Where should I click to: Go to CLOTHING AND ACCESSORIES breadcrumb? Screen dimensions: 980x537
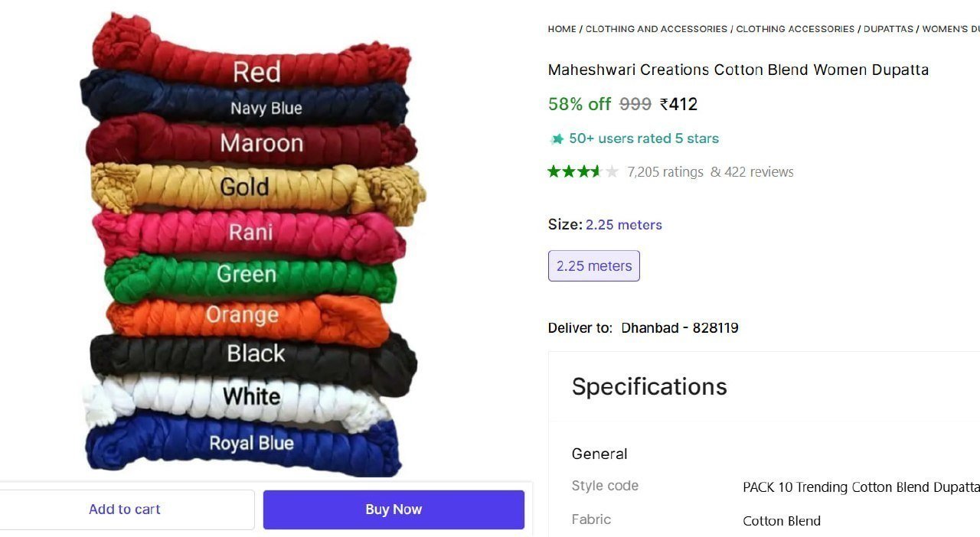656,29
